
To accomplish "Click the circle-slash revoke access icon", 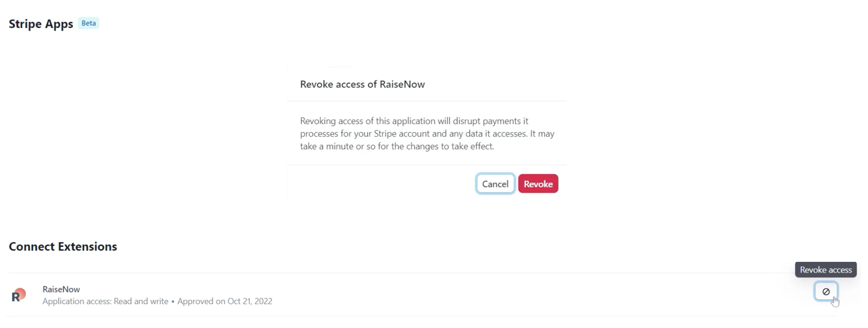I will pos(826,291).
